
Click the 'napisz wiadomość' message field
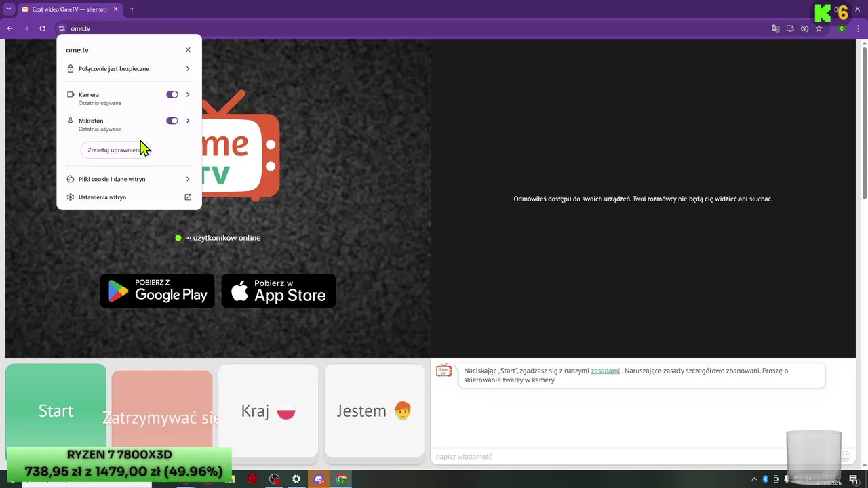pos(634,457)
